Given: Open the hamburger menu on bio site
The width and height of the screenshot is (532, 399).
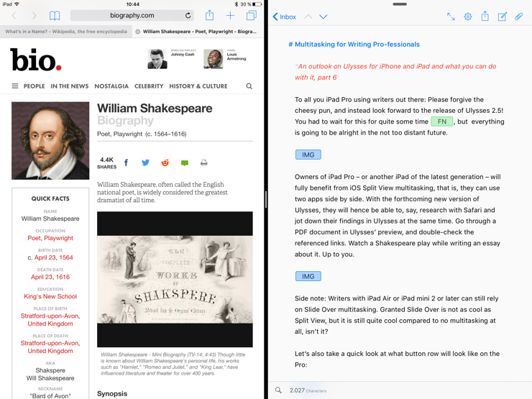Looking at the screenshot, I should coord(15,86).
